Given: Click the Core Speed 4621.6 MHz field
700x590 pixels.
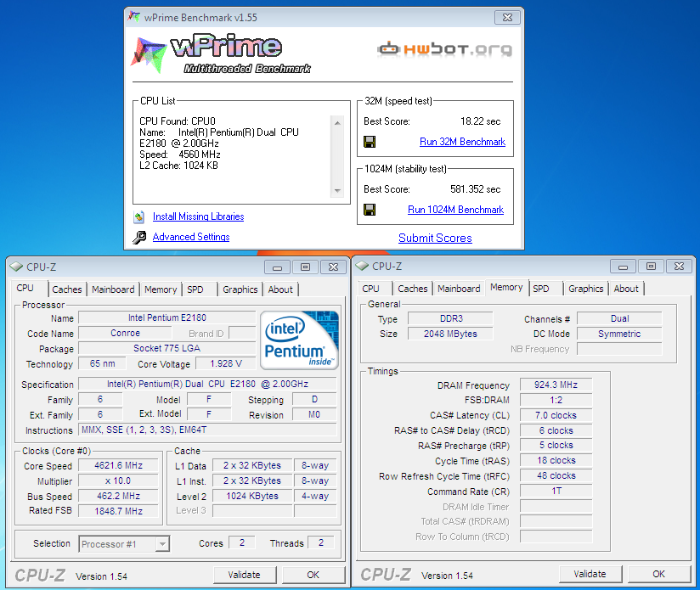Looking at the screenshot, I should coord(118,465).
